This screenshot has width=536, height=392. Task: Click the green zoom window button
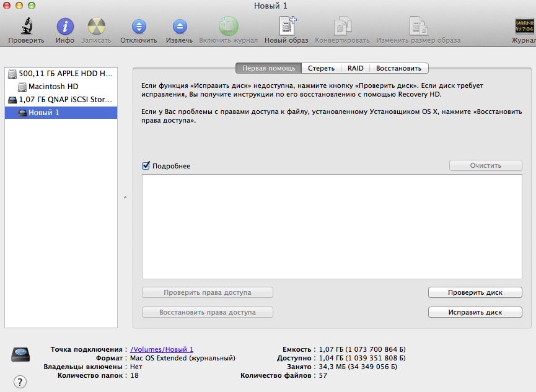click(x=32, y=6)
